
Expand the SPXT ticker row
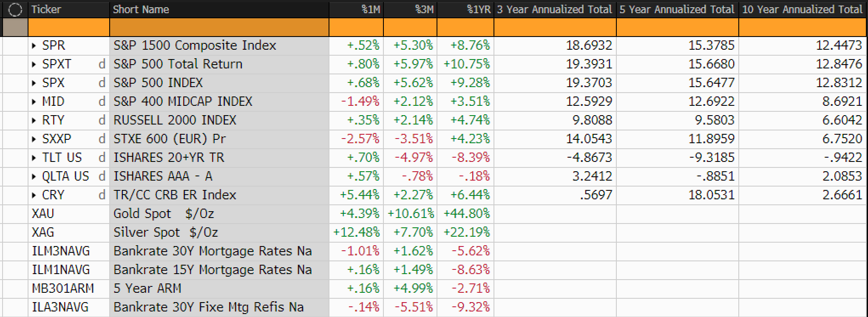34,64
